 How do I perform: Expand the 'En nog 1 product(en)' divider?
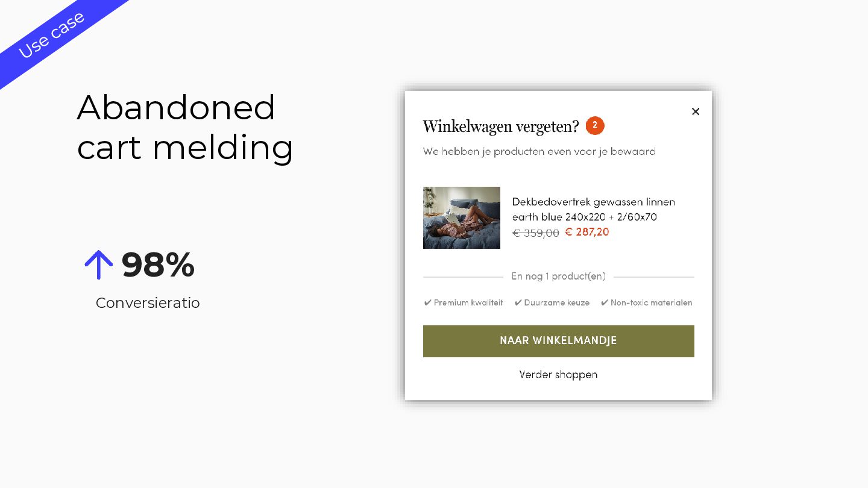(x=558, y=277)
